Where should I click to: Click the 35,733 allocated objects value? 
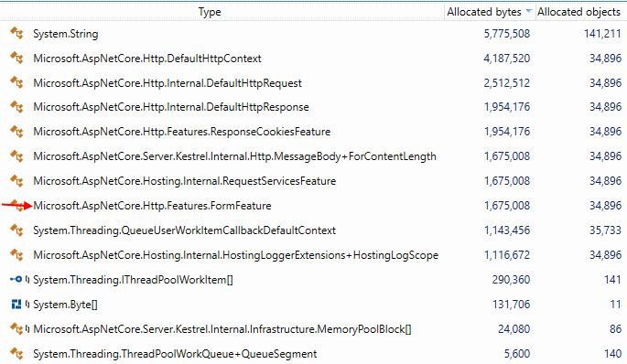point(605,230)
